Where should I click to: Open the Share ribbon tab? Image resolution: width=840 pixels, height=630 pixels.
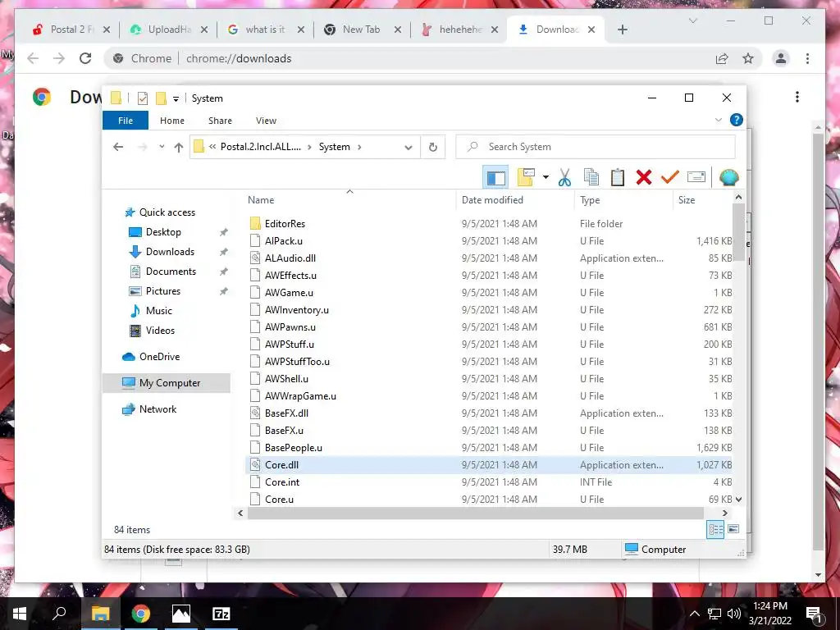[220, 121]
